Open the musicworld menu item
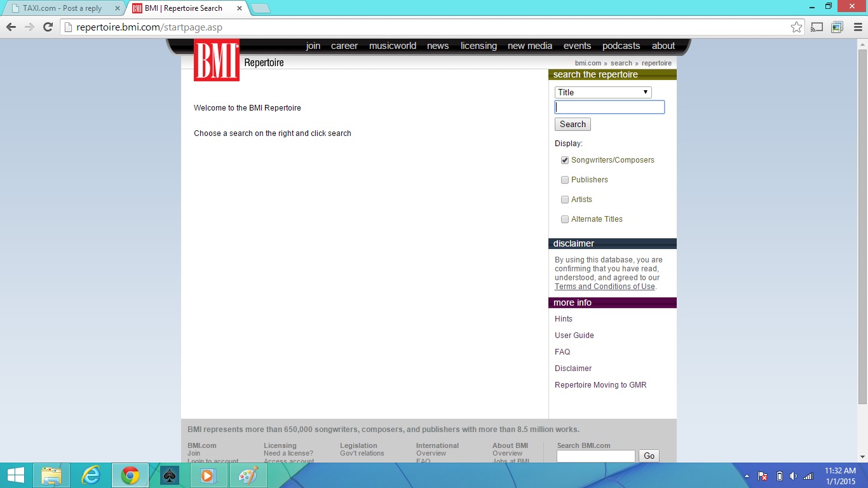Viewport: 868px width, 488px height. click(393, 46)
